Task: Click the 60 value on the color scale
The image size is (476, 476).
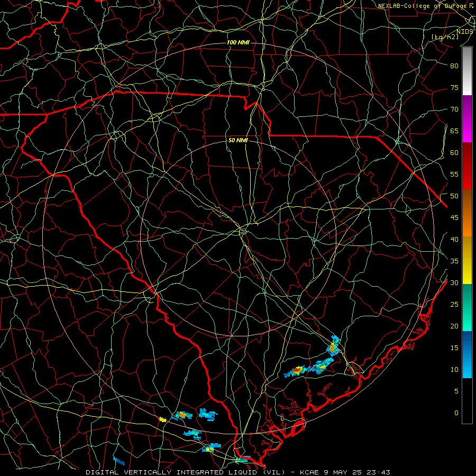Action: pyautogui.click(x=454, y=153)
